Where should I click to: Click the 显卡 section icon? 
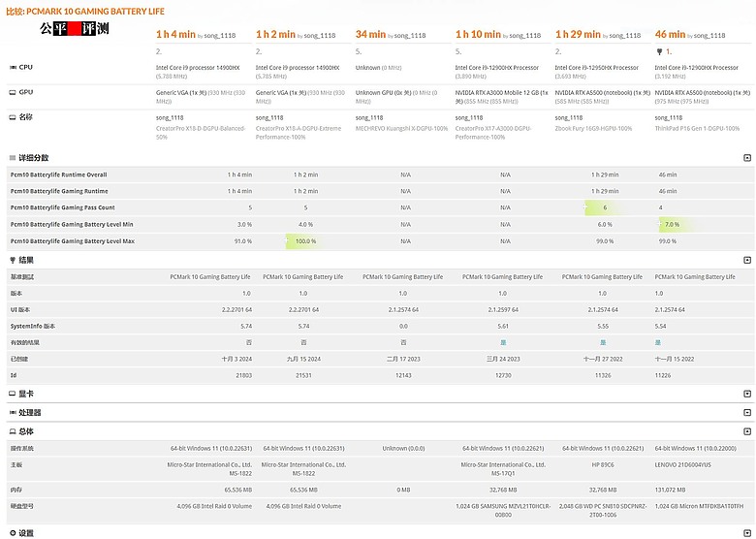pos(13,394)
